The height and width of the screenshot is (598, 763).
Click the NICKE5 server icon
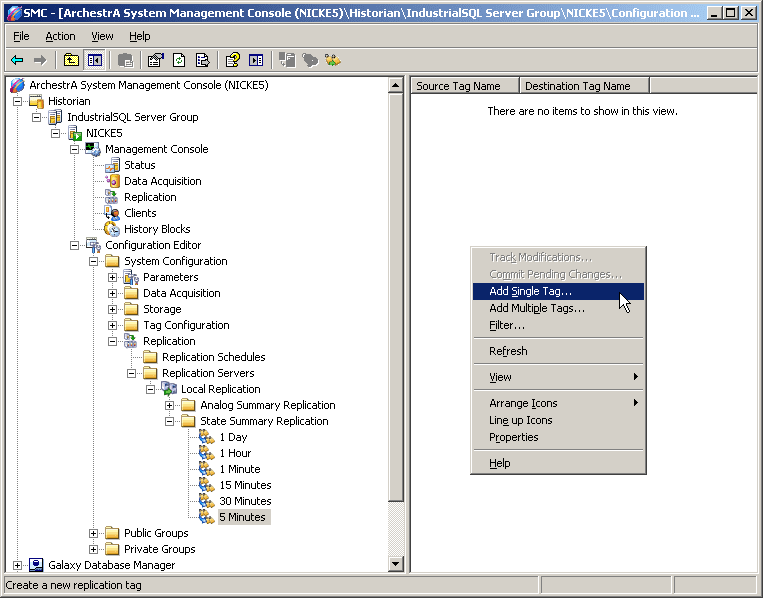(74, 133)
